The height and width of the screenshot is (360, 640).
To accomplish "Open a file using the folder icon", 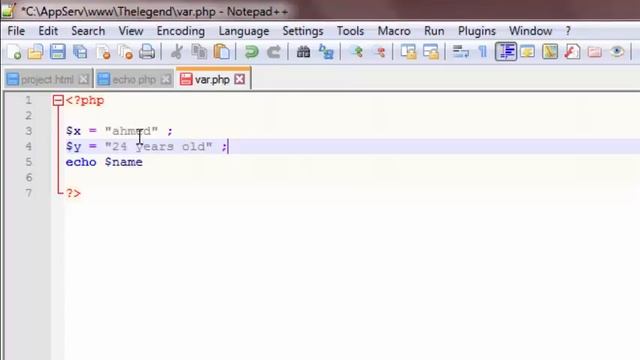I will 36,52.
